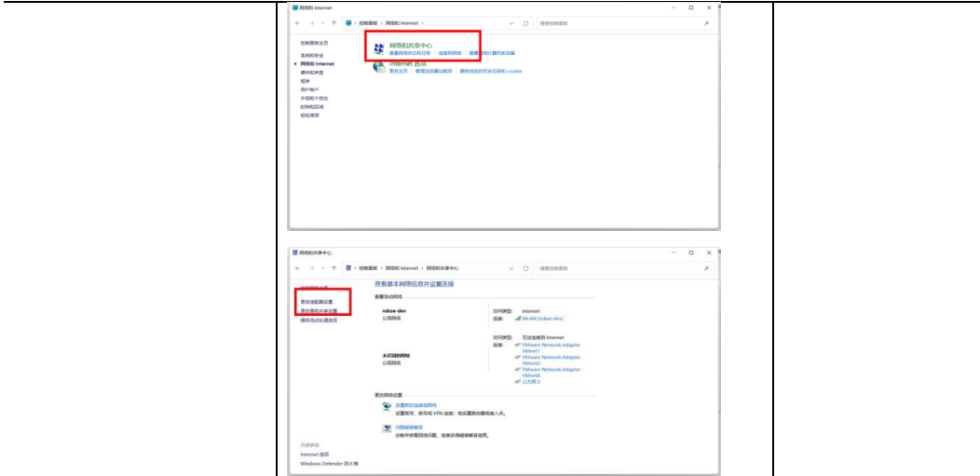This screenshot has width=980, height=476.
Task: Open recent locations dropdown in 网络和 Internet window
Action: point(323,23)
